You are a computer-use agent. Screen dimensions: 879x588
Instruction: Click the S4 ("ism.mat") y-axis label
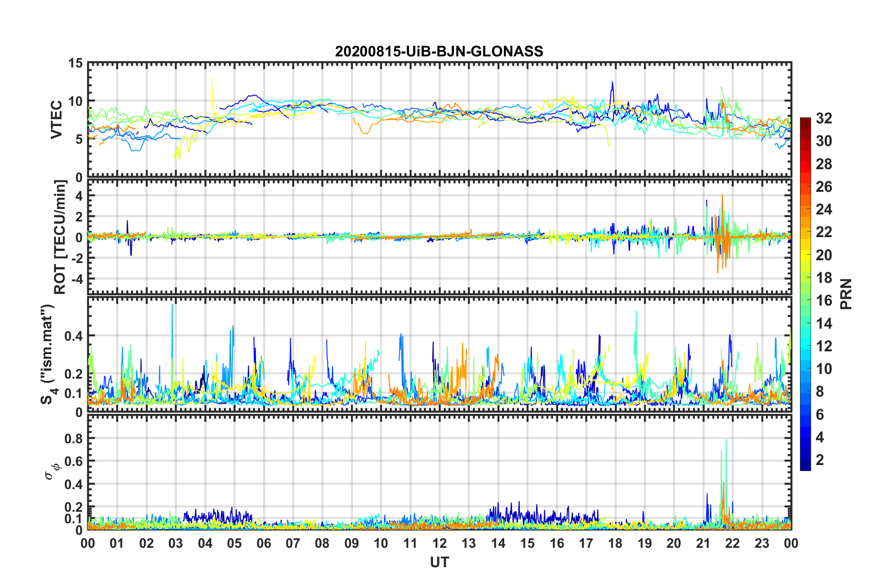[x=48, y=354]
